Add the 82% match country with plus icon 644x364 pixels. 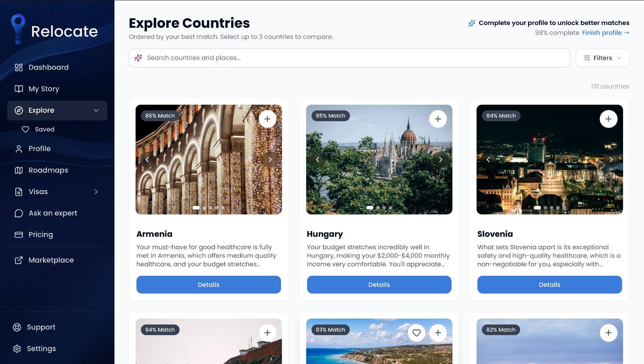609,333
